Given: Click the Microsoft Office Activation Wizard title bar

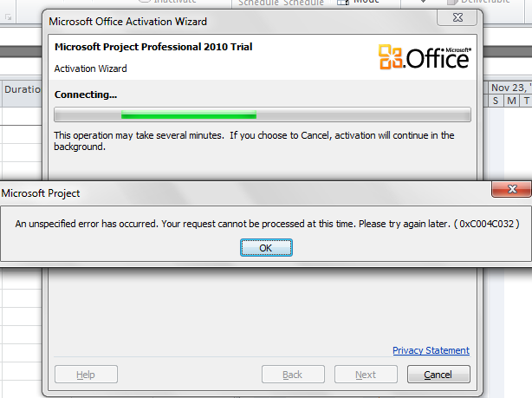Looking at the screenshot, I should tap(237, 22).
